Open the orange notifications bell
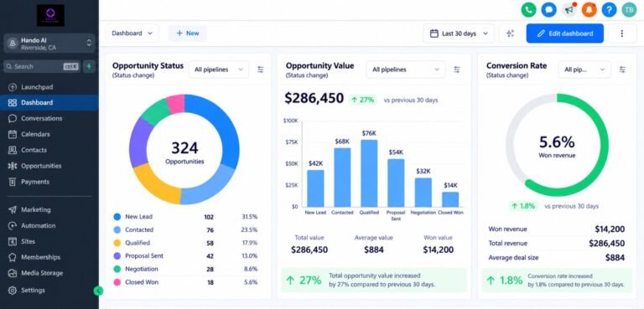 click(x=589, y=9)
